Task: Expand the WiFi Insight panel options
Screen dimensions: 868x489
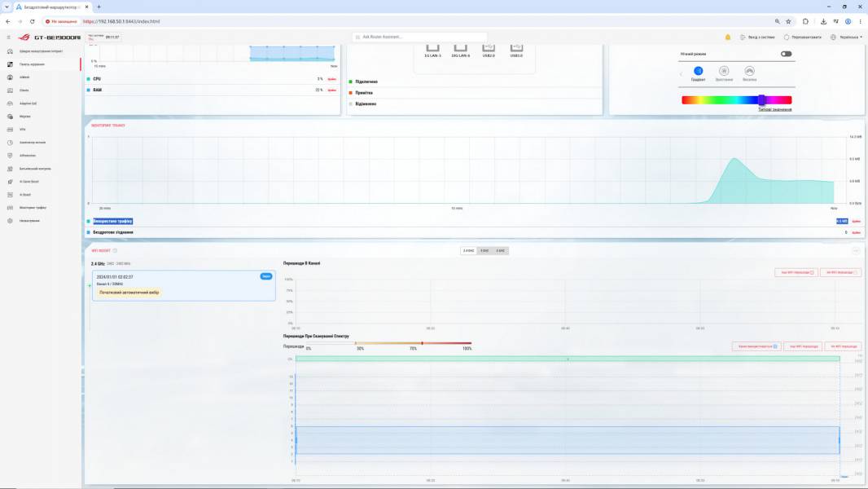Action: [x=856, y=251]
